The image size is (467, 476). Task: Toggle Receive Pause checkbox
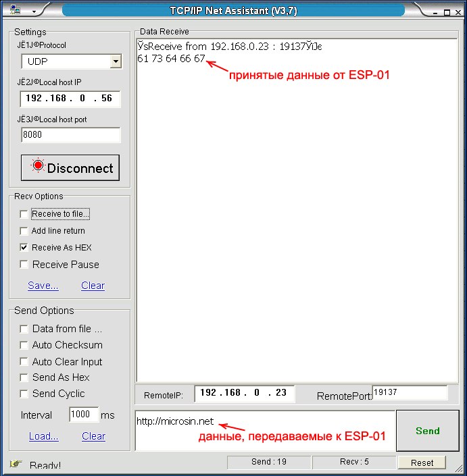point(24,265)
